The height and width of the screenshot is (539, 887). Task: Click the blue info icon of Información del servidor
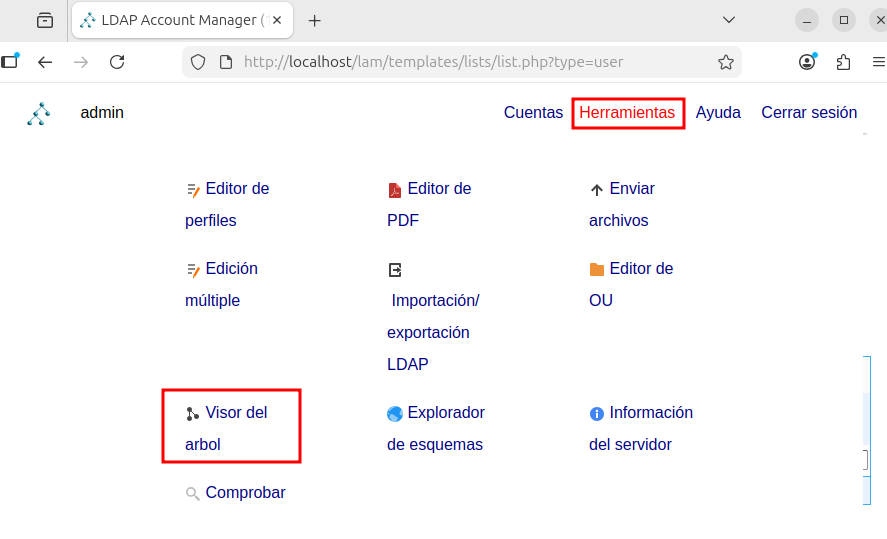pyautogui.click(x=597, y=414)
